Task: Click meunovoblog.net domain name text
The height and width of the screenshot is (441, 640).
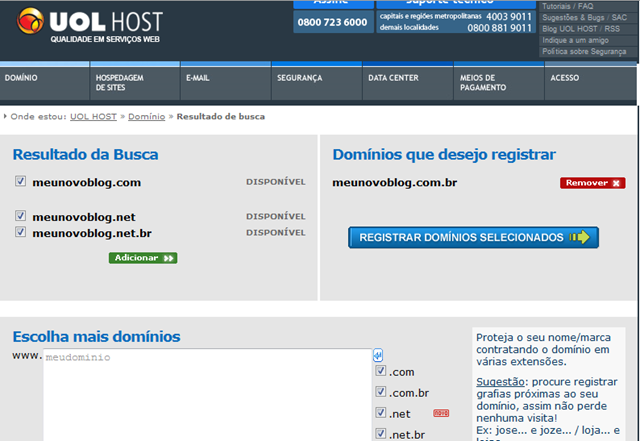Action: 84,217
